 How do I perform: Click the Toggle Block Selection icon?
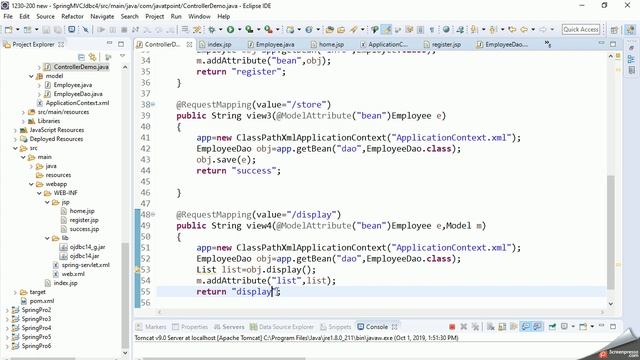pyautogui.click(x=420, y=29)
